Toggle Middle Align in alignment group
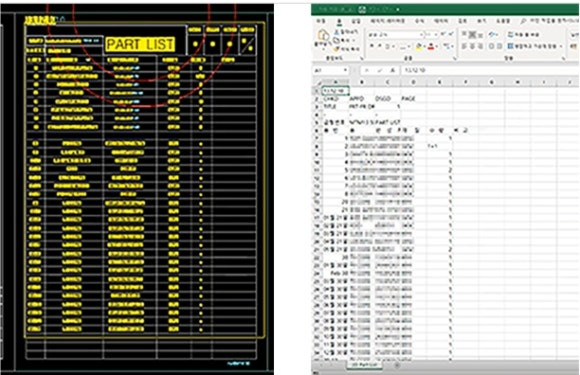580x375 pixels. tap(472, 34)
